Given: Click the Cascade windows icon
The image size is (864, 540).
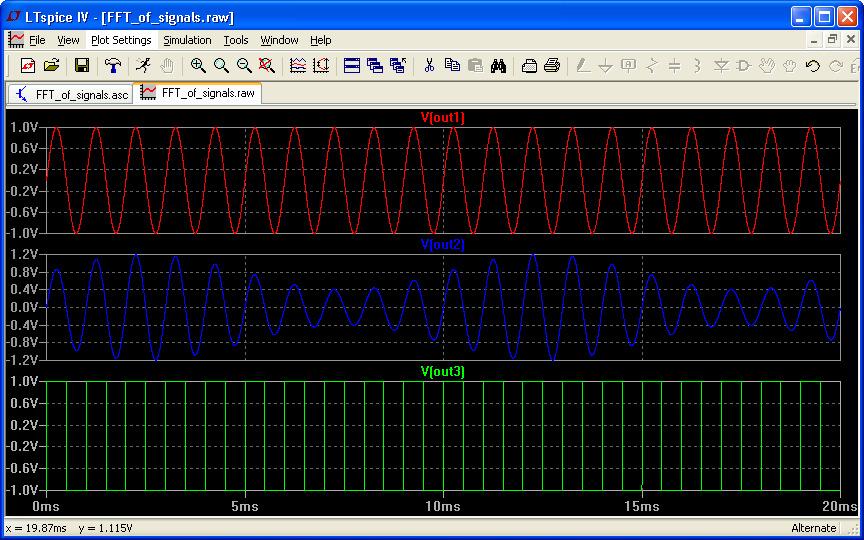Looking at the screenshot, I should [375, 66].
